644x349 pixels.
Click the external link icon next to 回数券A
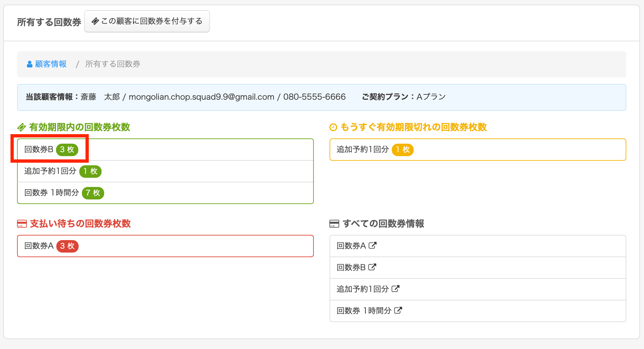click(372, 245)
